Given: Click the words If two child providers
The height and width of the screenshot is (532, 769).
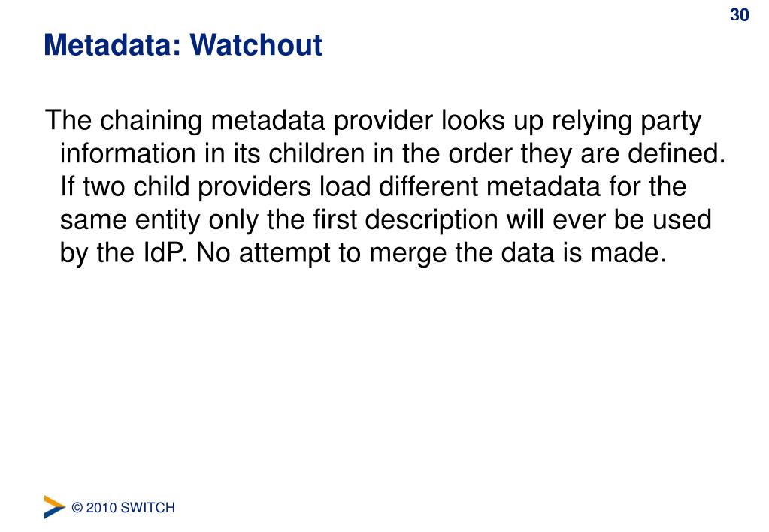Looking at the screenshot, I should 186,187.
